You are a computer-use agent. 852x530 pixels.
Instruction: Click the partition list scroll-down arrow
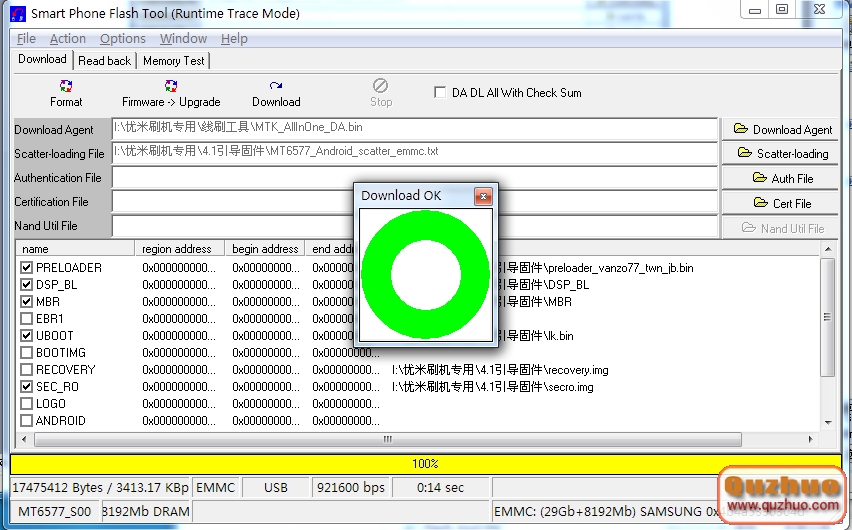[x=828, y=422]
